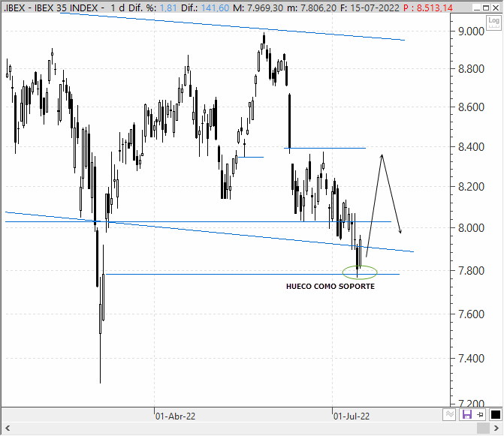This screenshot has width=504, height=436.
Task: Click the date F: 15-07-2022
Action: (x=370, y=8)
